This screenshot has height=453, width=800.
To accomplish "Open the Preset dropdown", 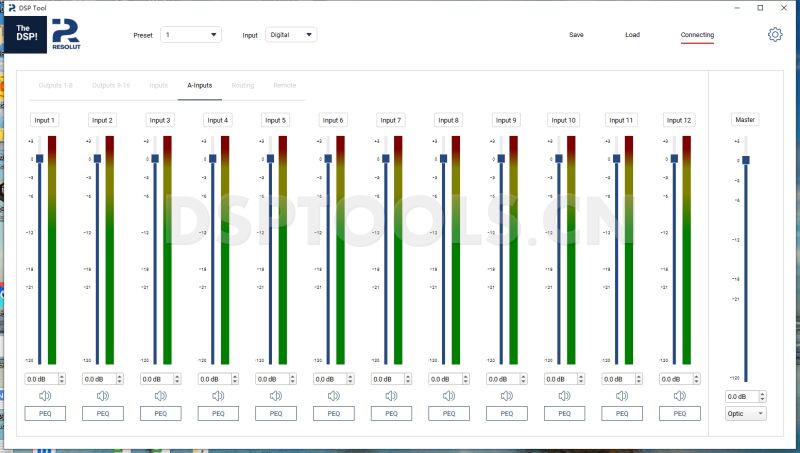I will (191, 35).
